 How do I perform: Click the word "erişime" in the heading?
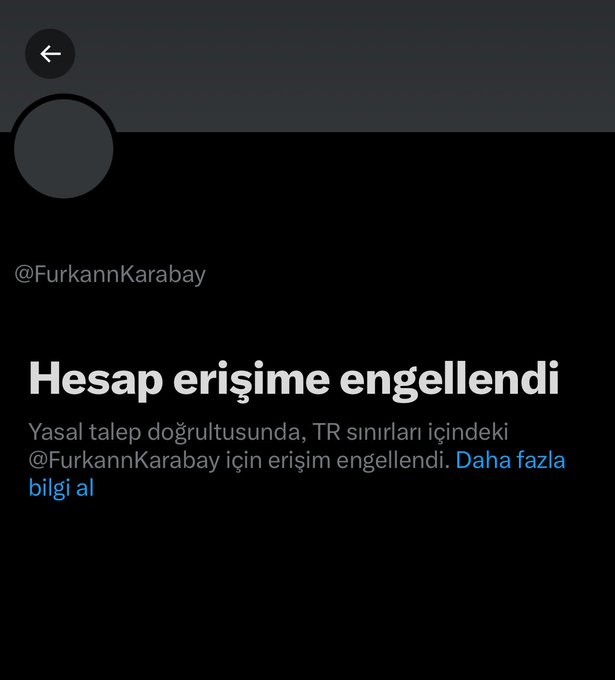252,379
